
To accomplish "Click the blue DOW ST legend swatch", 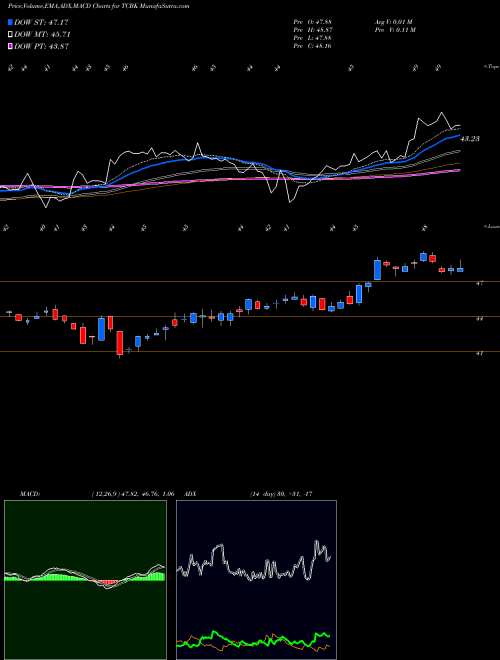I will (11, 23).
